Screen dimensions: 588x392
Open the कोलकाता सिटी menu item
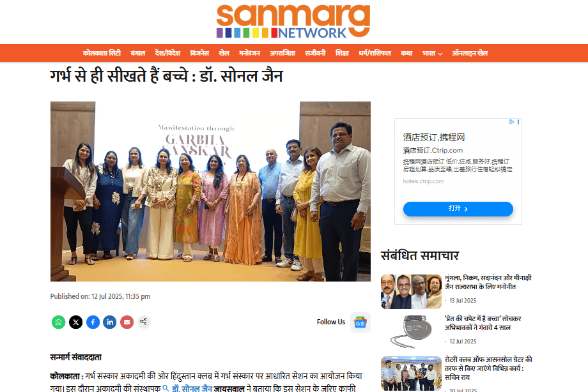pyautogui.click(x=102, y=53)
